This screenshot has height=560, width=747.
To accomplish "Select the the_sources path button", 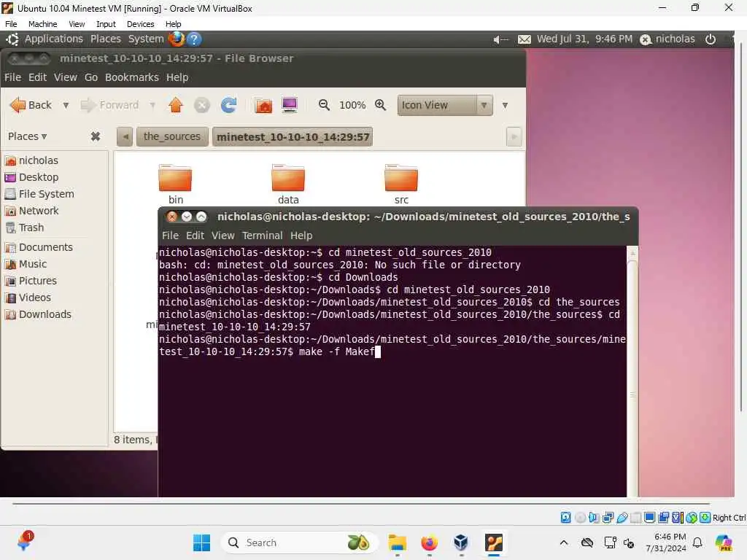I will click(172, 136).
